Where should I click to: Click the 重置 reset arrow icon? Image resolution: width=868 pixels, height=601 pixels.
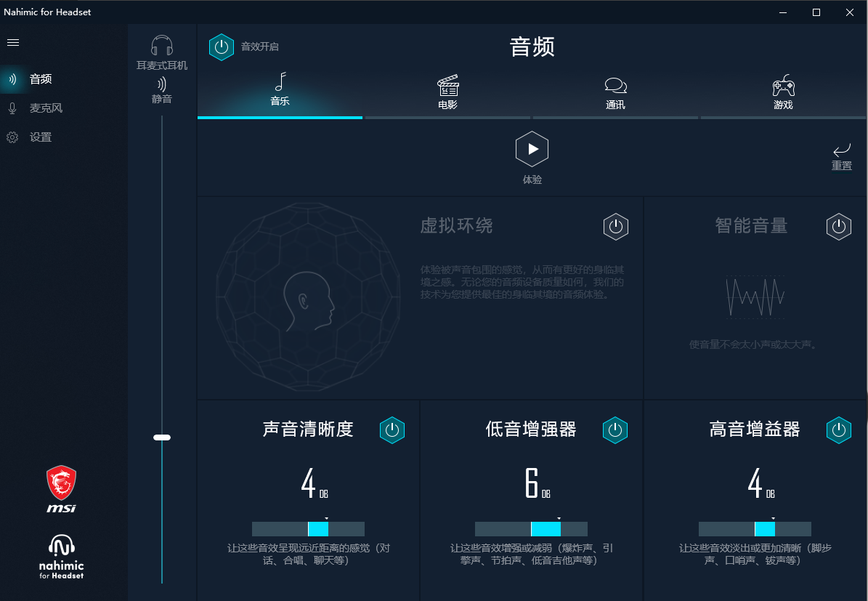pos(841,150)
